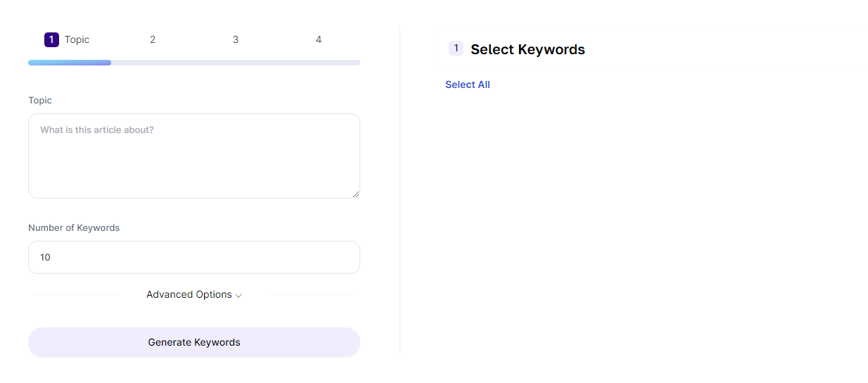Click the Topic textarea resize handle
This screenshot has width=868, height=383.
click(x=355, y=194)
